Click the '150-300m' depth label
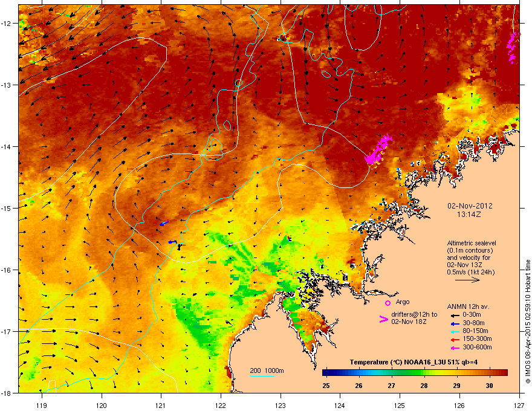532x411 pixels. (x=477, y=338)
